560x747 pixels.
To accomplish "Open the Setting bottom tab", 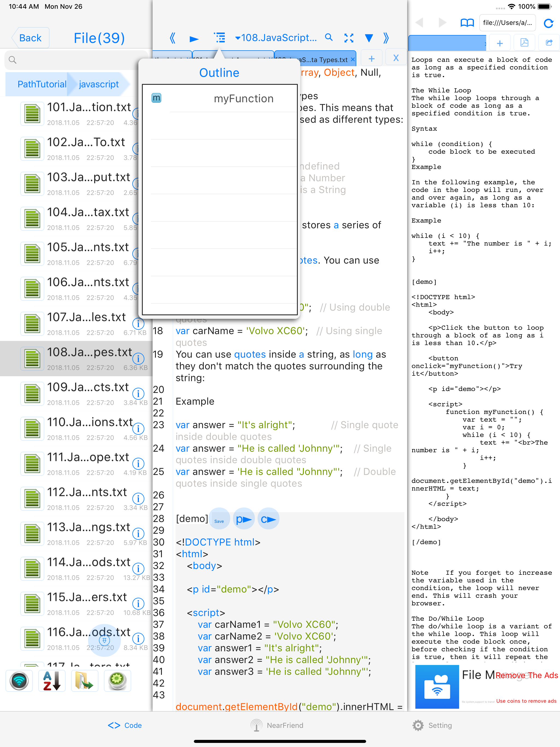I will (432, 725).
